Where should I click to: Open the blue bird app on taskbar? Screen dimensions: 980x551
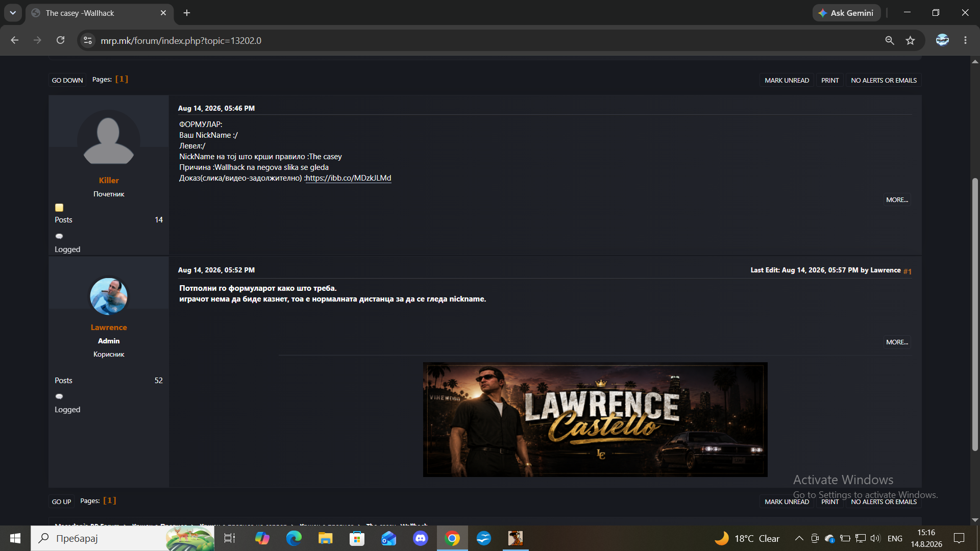pyautogui.click(x=484, y=538)
